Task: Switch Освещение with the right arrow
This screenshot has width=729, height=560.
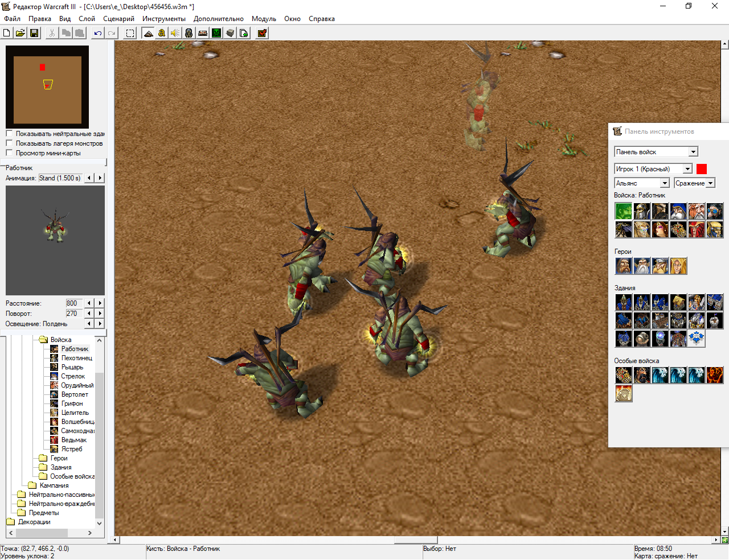Action: 100,324
